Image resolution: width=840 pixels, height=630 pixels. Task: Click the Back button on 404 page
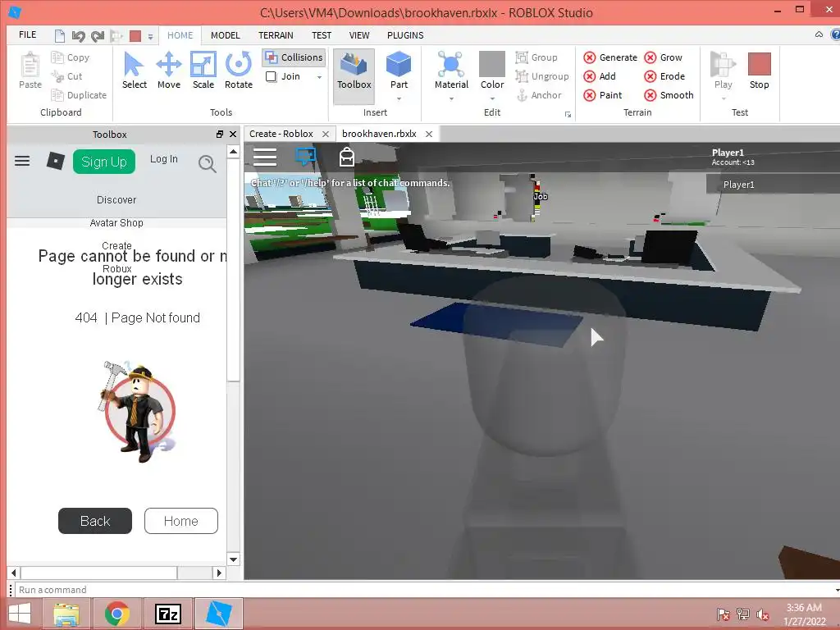95,521
